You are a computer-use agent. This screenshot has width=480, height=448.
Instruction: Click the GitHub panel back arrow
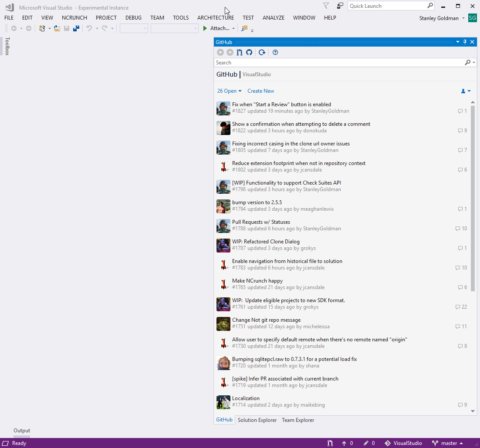click(220, 52)
